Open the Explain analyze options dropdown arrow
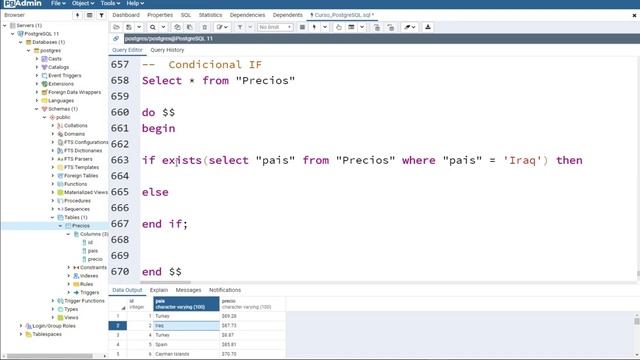Image resolution: width=640 pixels, height=360 pixels. (362, 27)
